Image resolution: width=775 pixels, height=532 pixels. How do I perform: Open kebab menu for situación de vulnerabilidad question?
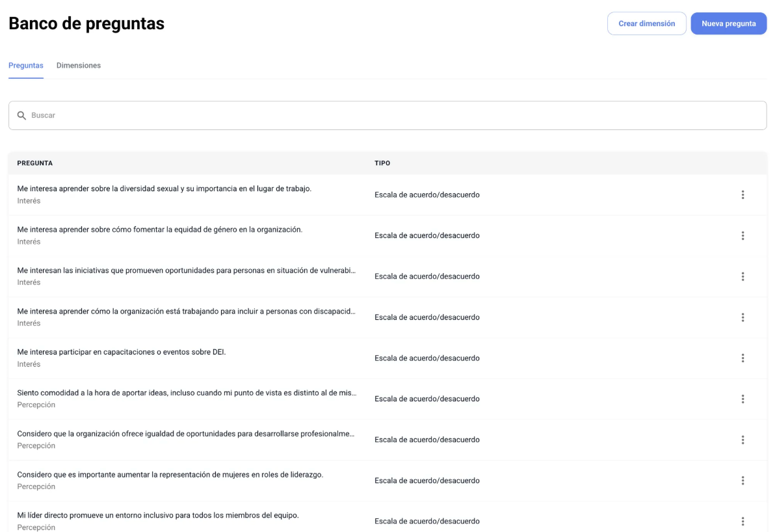coord(742,276)
